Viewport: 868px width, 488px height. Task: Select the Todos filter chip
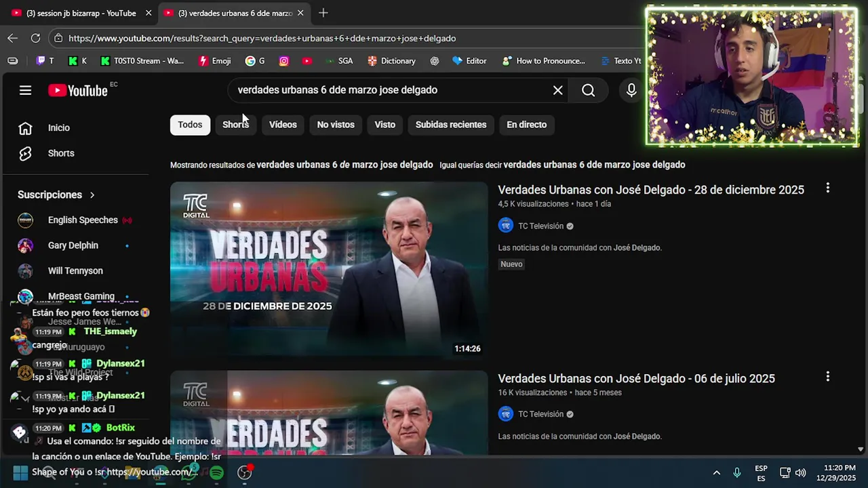coord(190,125)
